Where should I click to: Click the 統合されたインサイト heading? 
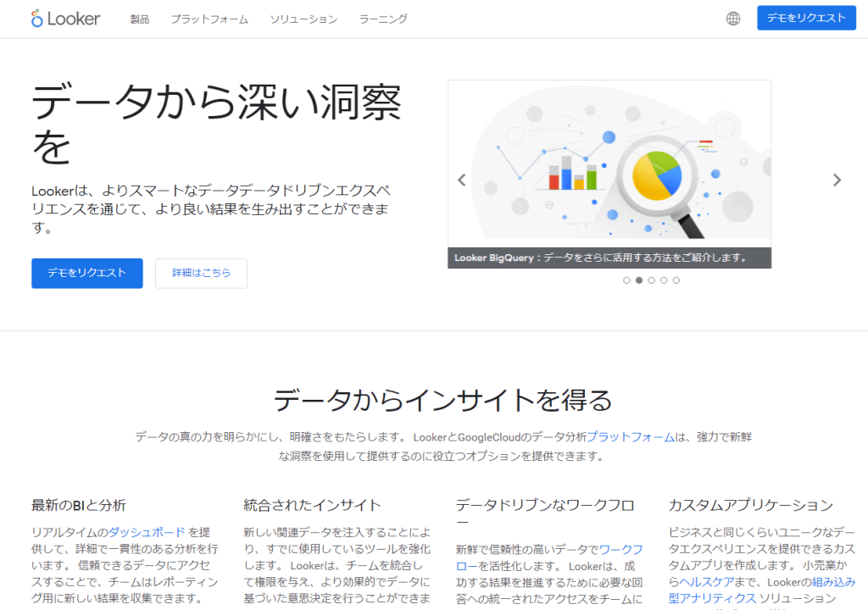pyautogui.click(x=312, y=505)
